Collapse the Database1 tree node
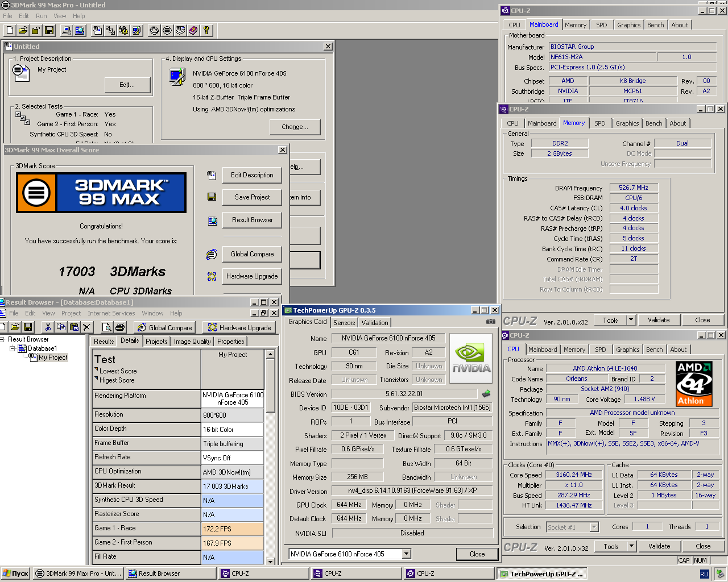The width and height of the screenshot is (728, 582). coord(13,348)
